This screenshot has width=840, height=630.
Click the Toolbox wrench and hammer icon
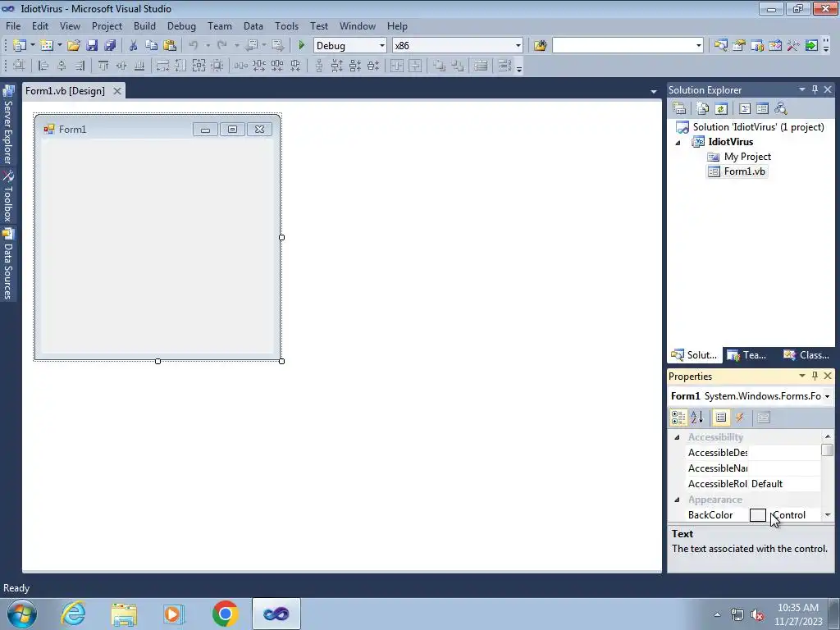pos(793,46)
